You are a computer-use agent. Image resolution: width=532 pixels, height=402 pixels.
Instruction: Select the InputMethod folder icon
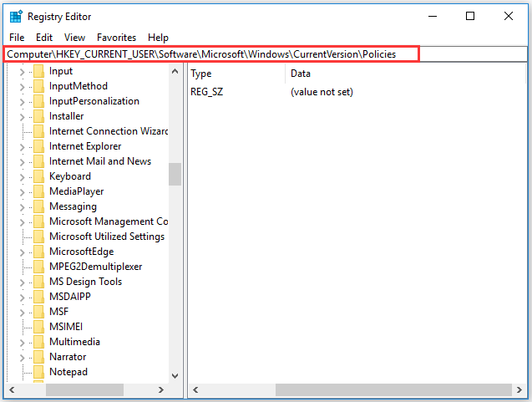(x=38, y=86)
